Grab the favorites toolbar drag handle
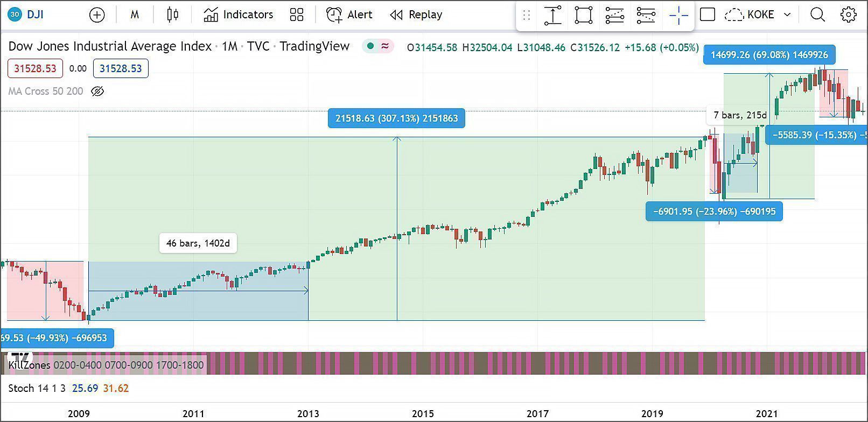Viewport: 868px width, 422px height. point(527,15)
